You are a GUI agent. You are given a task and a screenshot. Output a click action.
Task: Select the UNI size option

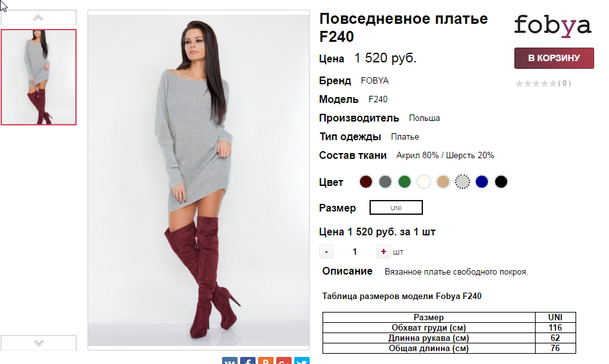(x=396, y=208)
